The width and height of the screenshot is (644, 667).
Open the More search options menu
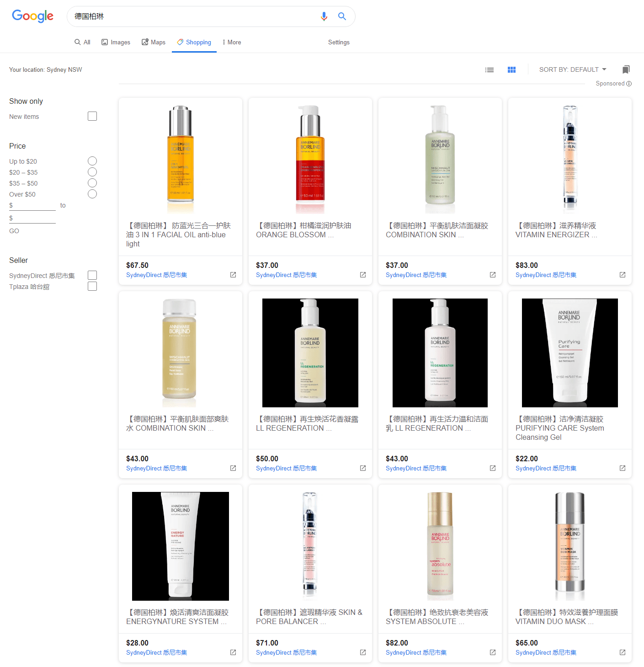pos(231,42)
